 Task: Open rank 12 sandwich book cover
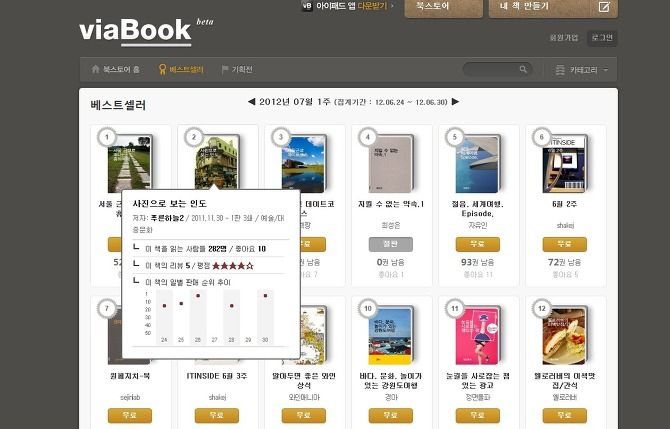[565, 335]
